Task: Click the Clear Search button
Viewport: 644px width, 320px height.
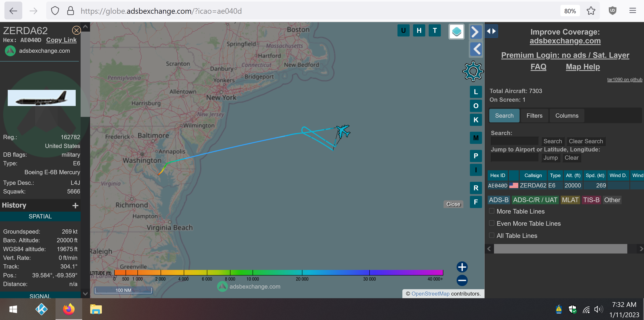Action: 586,141
